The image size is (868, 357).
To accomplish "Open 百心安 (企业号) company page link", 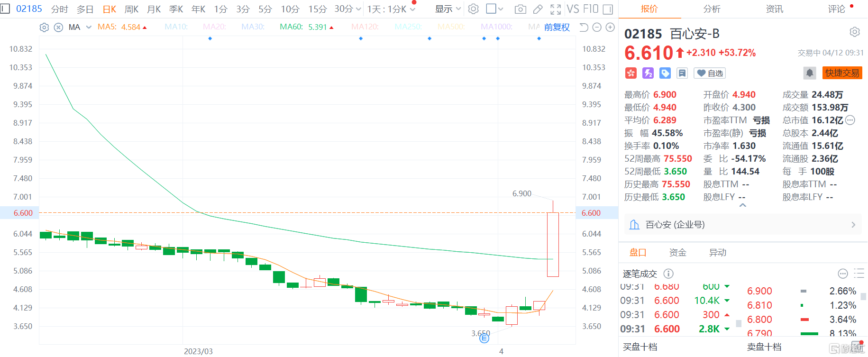I will [x=743, y=225].
